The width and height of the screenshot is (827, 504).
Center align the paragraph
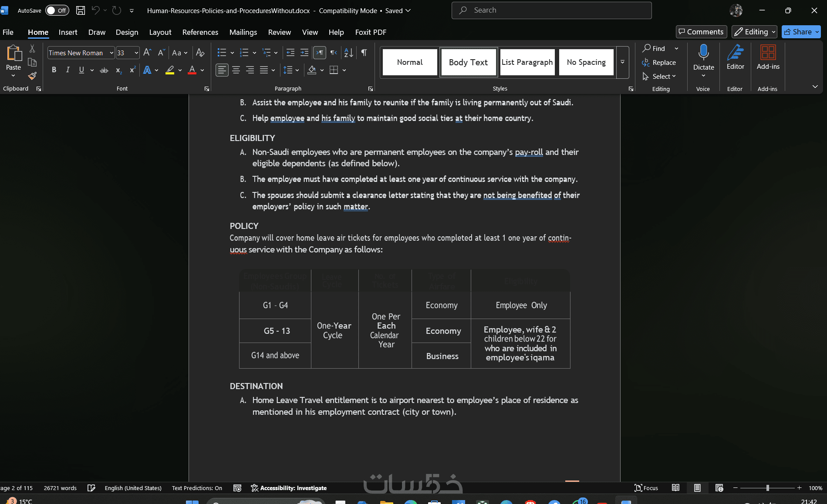point(236,70)
